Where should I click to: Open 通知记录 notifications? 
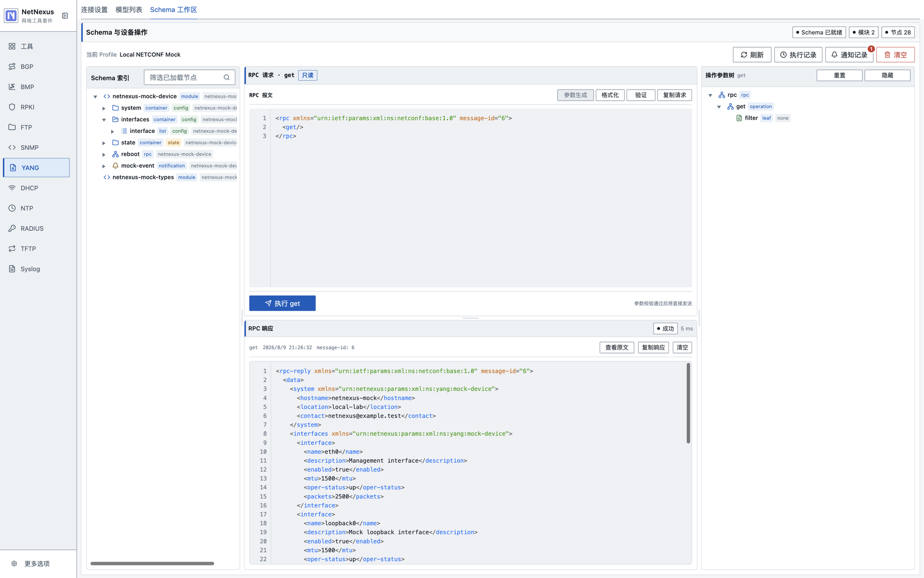[x=849, y=55]
